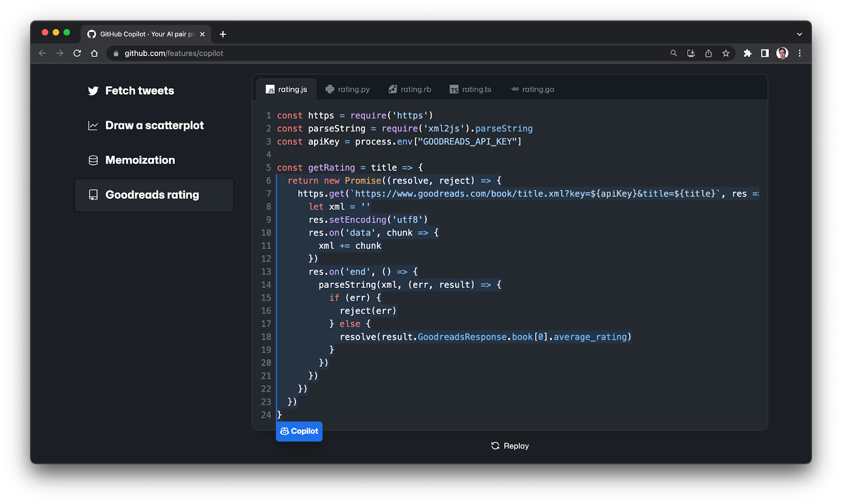This screenshot has width=842, height=504.
Task: Click "xml += chunk" on line 11
Action: pyautogui.click(x=350, y=246)
